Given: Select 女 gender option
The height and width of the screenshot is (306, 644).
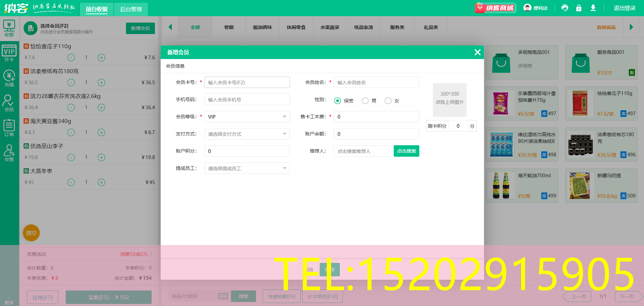Looking at the screenshot, I should click(x=388, y=101).
